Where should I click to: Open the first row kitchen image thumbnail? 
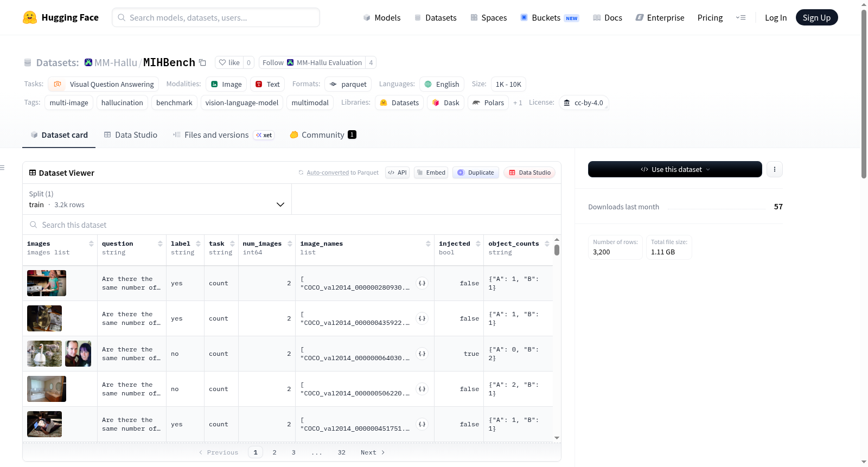pos(47,283)
